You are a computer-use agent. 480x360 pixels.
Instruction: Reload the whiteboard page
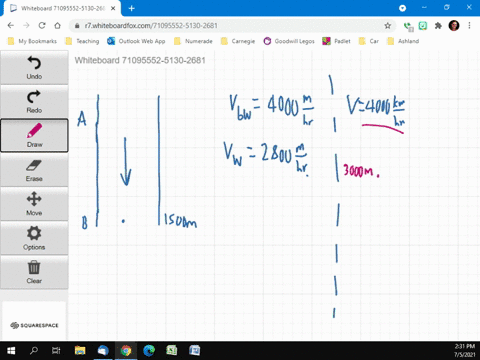click(x=42, y=26)
